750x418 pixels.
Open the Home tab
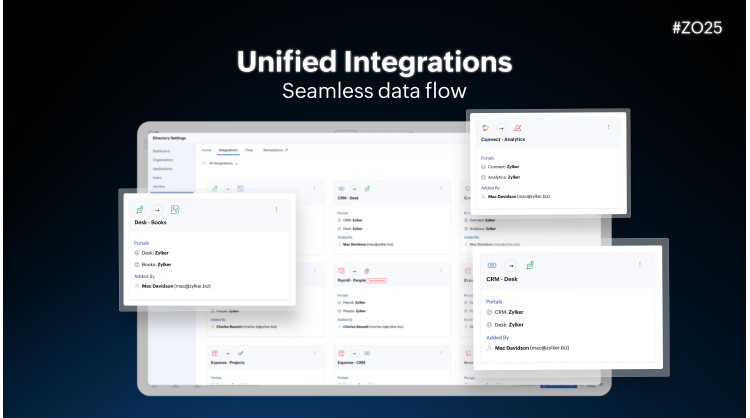click(x=206, y=150)
